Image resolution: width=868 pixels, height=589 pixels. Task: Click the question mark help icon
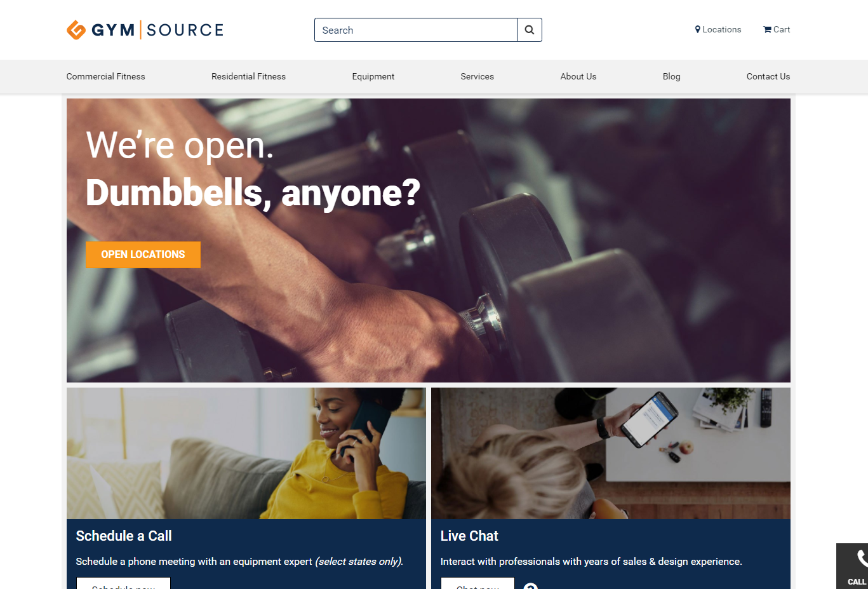531,586
